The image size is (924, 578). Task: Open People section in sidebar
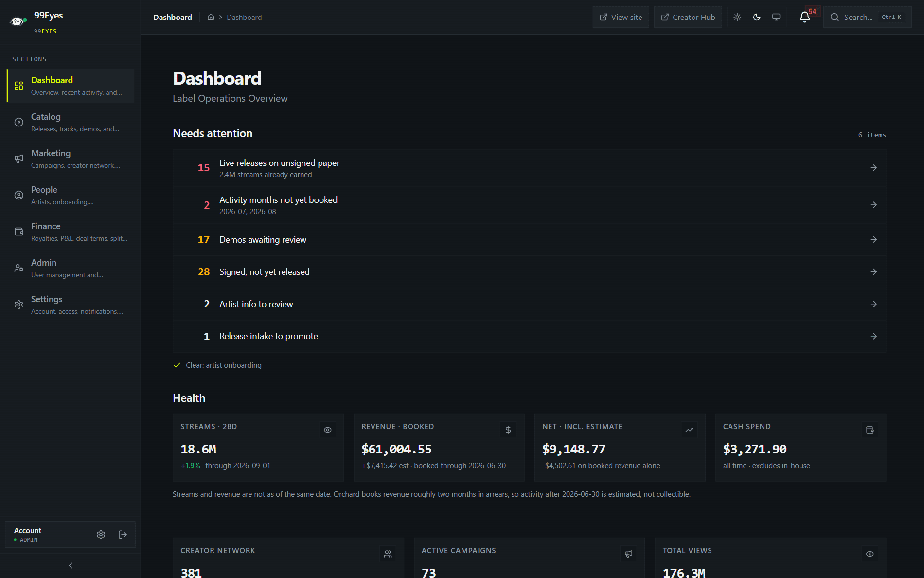71,195
